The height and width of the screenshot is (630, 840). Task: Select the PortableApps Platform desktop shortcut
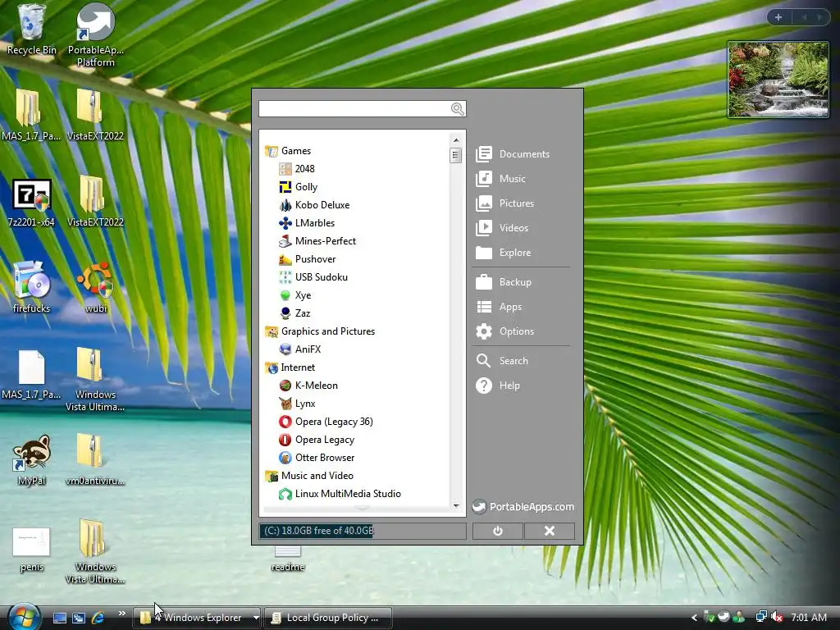95,35
